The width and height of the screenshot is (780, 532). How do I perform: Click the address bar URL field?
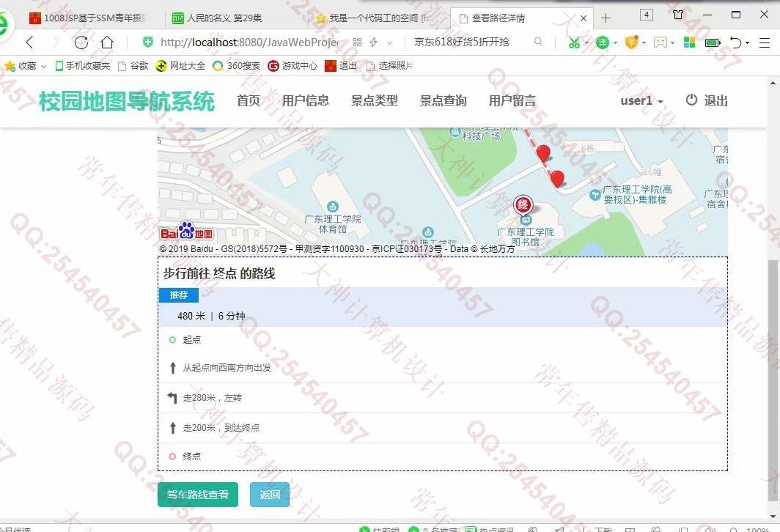click(x=249, y=43)
